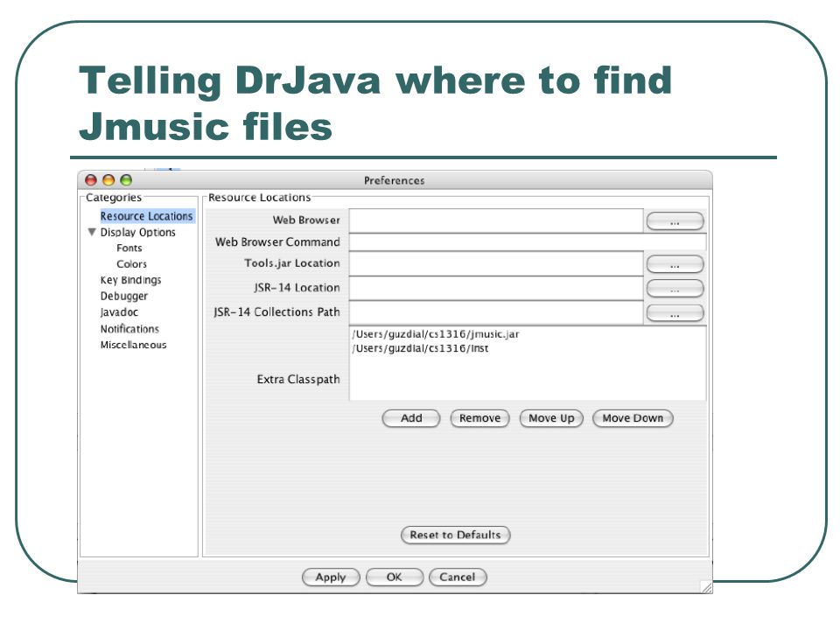Browse for JSR-14 Location
The width and height of the screenshot is (840, 630).
coord(675,288)
